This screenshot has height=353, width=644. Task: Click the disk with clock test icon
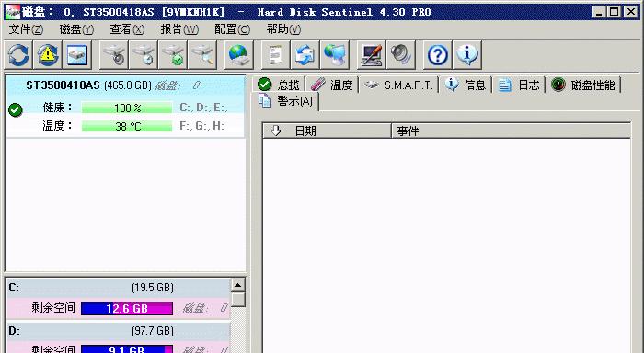(144, 54)
